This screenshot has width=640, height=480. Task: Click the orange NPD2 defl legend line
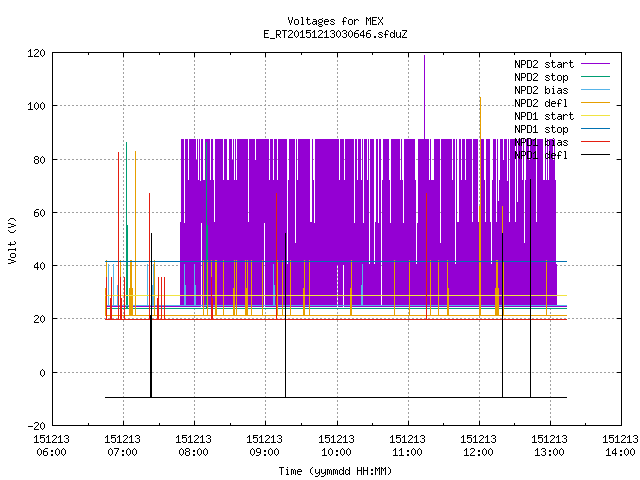click(x=596, y=102)
